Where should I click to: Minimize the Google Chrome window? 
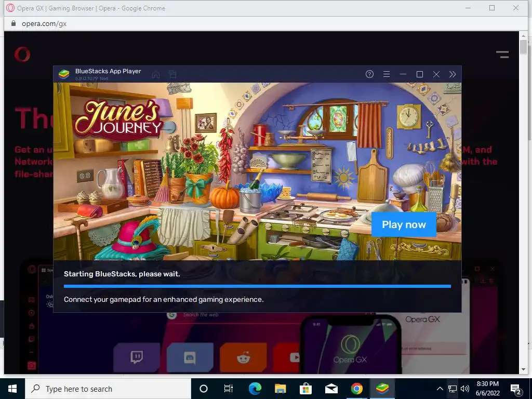[468, 8]
